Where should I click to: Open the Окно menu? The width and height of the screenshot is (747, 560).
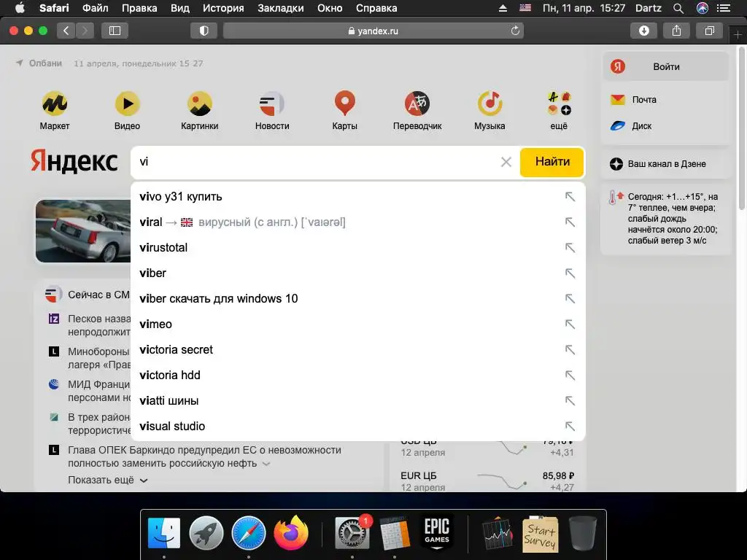[x=330, y=8]
